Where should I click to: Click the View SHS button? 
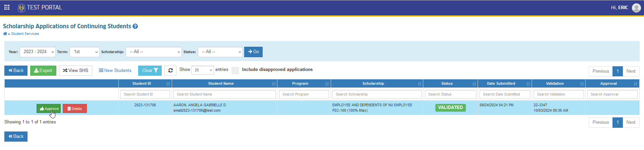coord(75,71)
